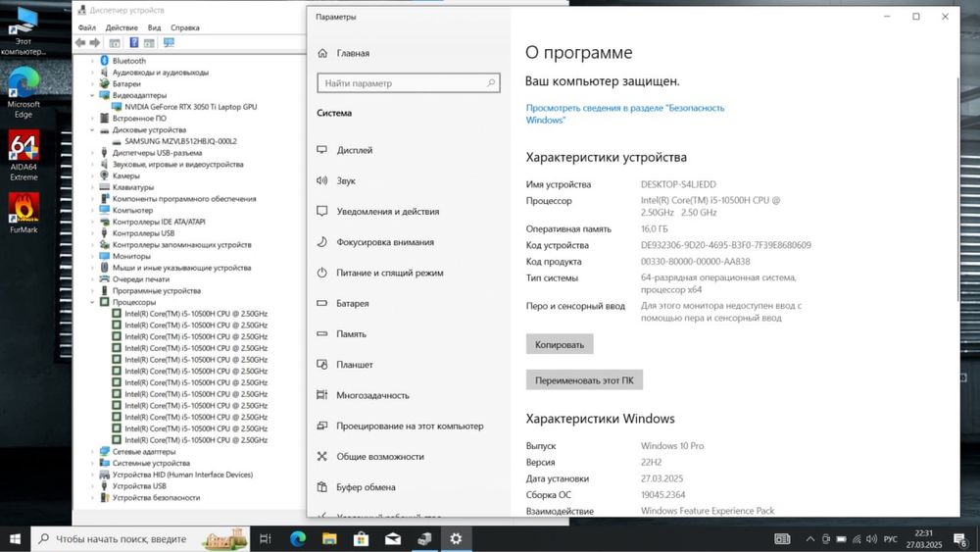Open Вид menu in Device Manager
This screenshot has width=980, height=552.
(x=155, y=27)
